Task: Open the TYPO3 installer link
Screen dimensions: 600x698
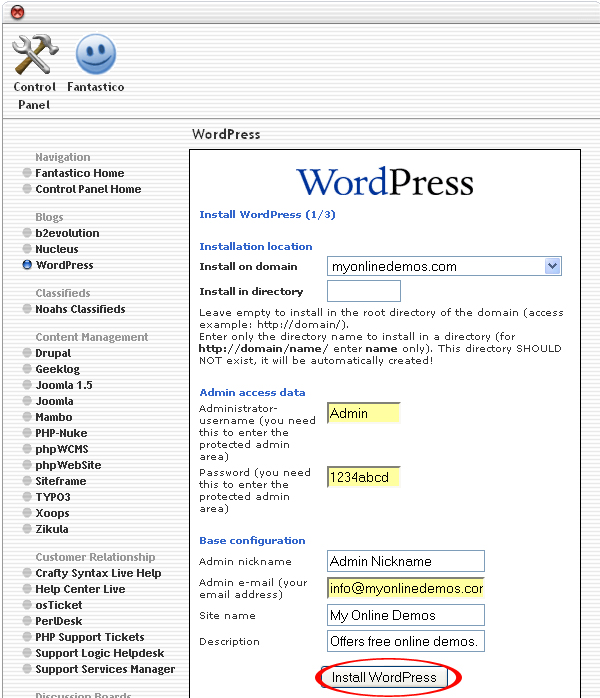Action: point(53,497)
